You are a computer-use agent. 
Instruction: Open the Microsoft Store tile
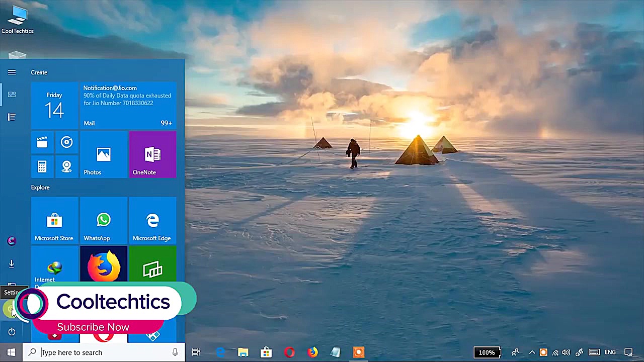pos(54,220)
